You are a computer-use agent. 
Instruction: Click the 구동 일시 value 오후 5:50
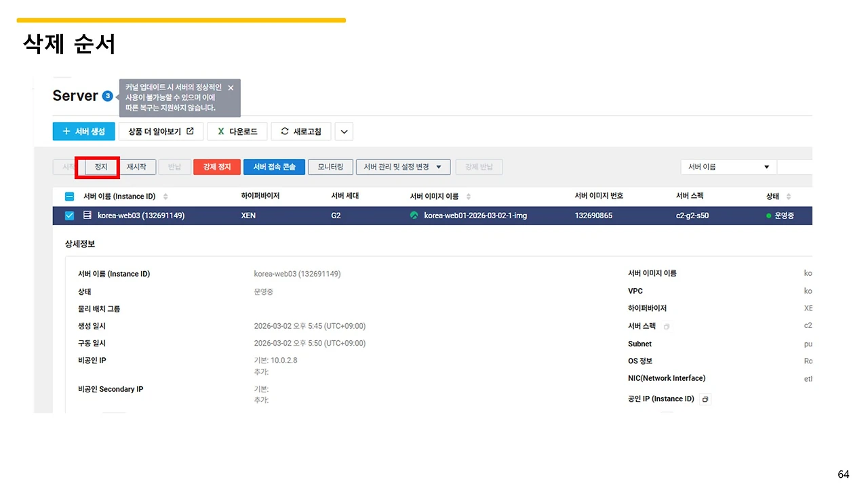[x=310, y=343]
